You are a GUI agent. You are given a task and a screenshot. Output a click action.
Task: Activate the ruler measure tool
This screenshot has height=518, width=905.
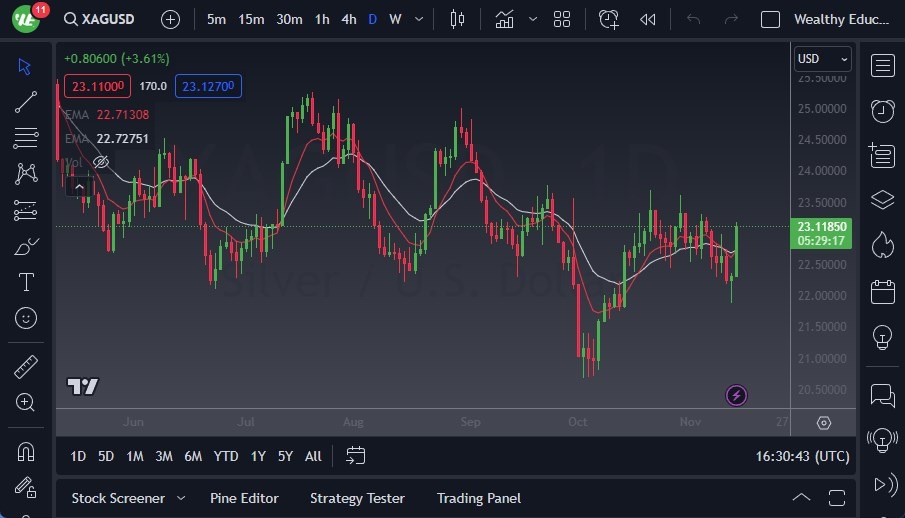click(x=26, y=367)
